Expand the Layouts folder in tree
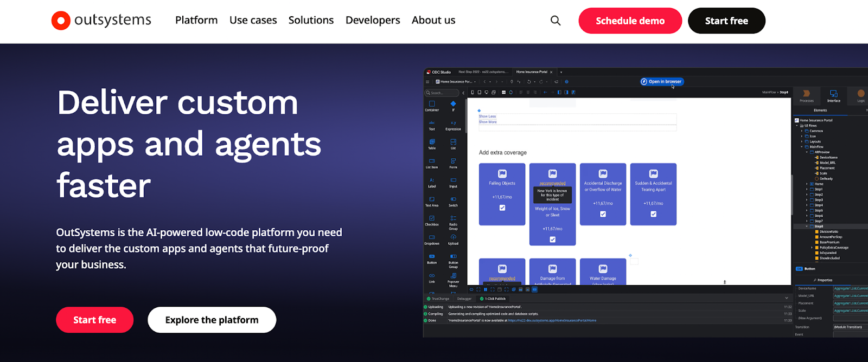 click(802, 141)
